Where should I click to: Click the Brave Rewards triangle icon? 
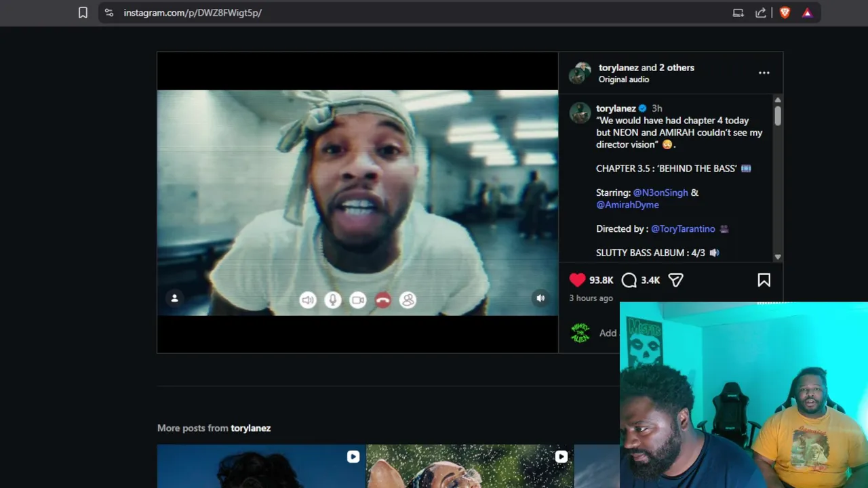click(x=807, y=13)
